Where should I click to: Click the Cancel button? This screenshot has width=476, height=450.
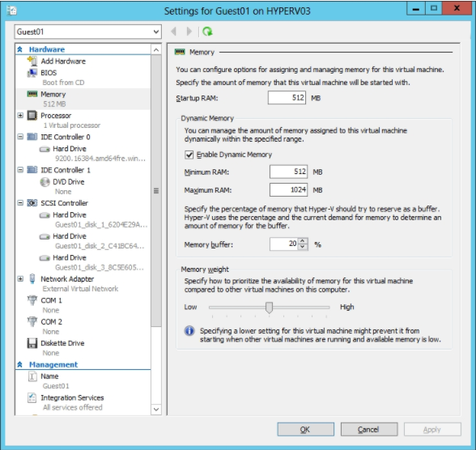[369, 430]
